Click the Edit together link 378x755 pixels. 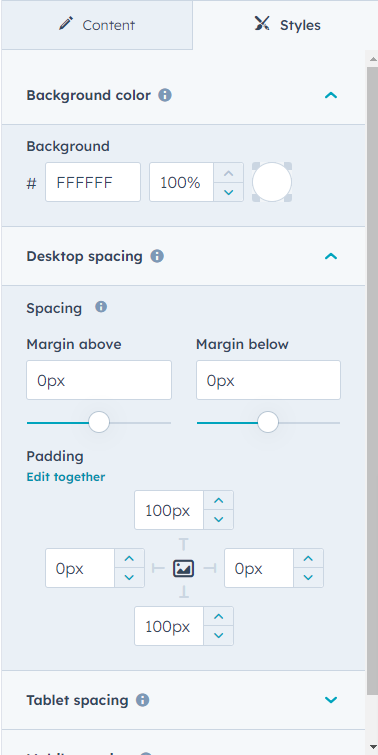coord(66,477)
